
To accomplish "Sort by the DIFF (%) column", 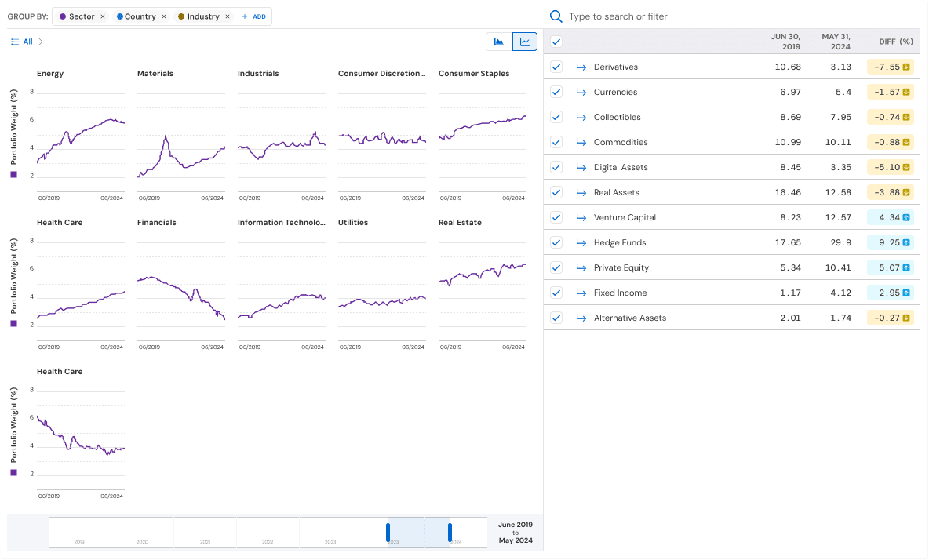I will coord(895,42).
